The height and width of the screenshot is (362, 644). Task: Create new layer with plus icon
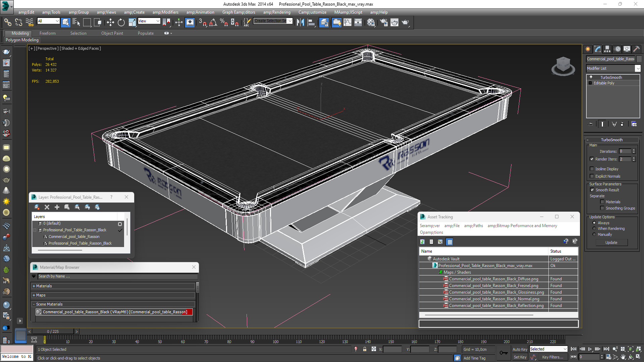pos(57,207)
